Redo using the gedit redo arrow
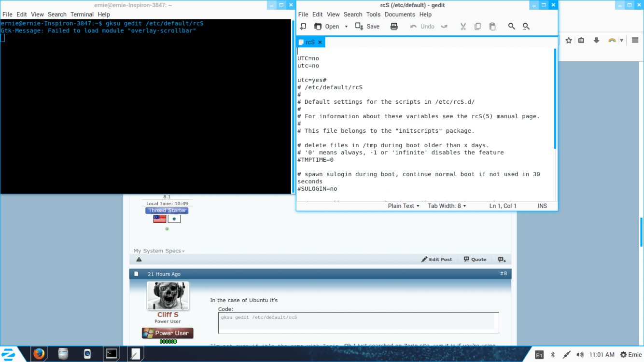Screen dimensions: 644x362 pos(444,27)
